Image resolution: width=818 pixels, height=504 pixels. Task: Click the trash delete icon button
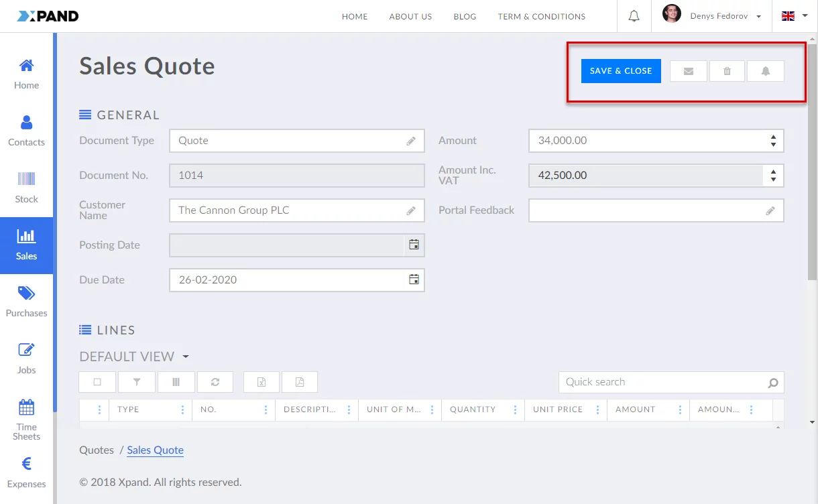coord(727,71)
